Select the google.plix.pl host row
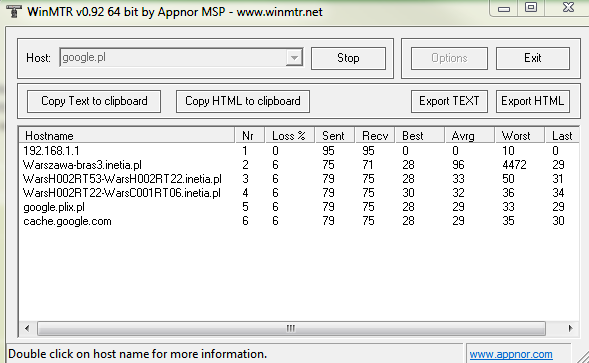Screen dimensions: 589x363 tap(299, 207)
